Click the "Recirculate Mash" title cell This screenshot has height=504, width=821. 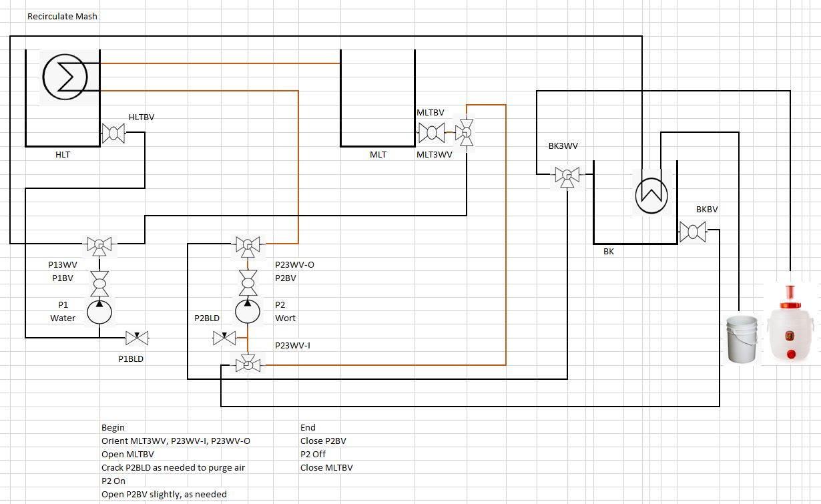click(x=62, y=16)
